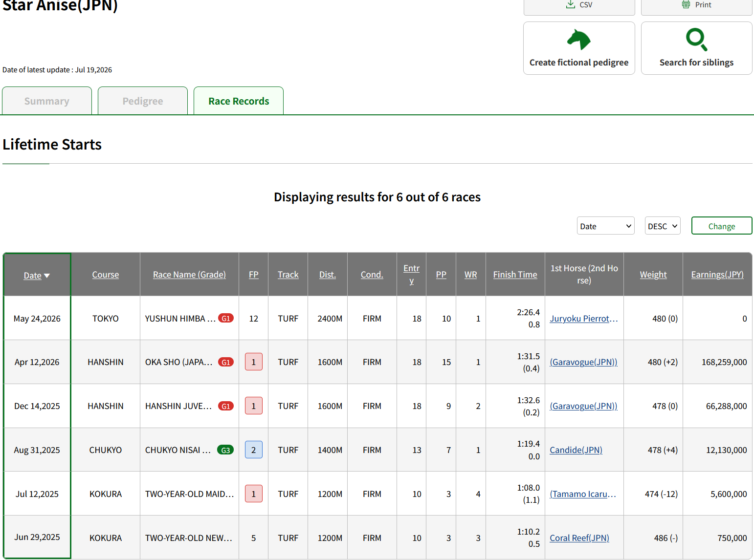This screenshot has height=560, width=754.
Task: Click the G1 badge on Oka Sho row
Action: tap(225, 362)
